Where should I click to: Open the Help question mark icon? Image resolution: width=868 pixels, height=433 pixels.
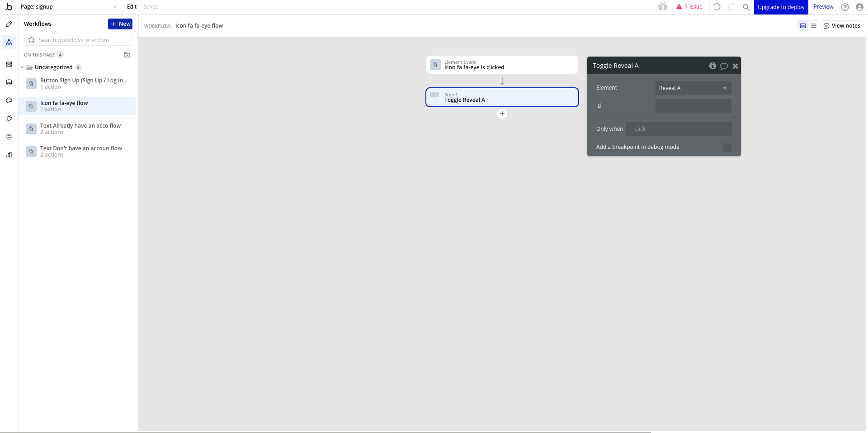click(844, 7)
